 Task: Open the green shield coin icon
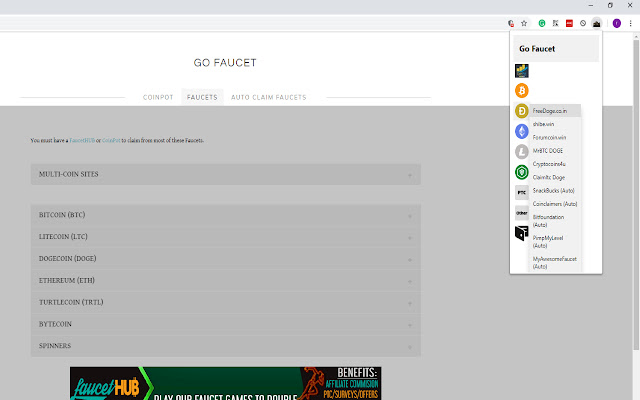click(x=521, y=172)
